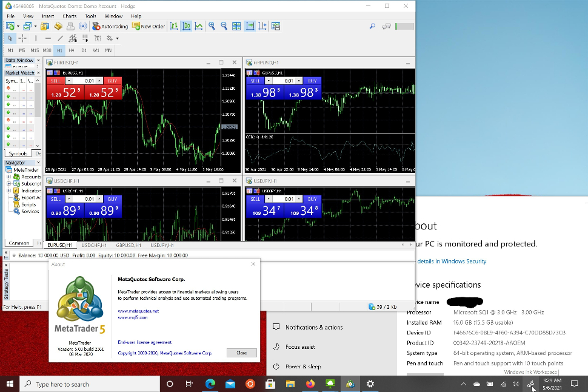This screenshot has height=392, width=588.
Task: Open the Insert menu
Action: (x=48, y=16)
